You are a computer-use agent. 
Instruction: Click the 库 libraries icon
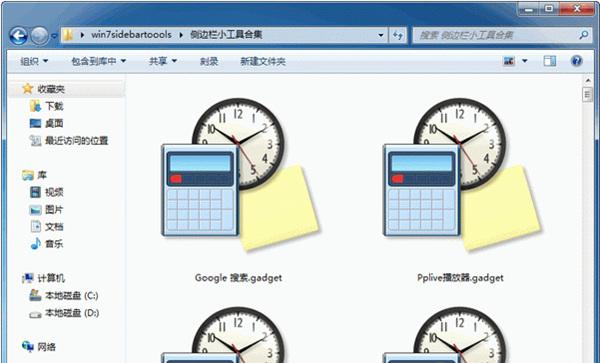28,175
